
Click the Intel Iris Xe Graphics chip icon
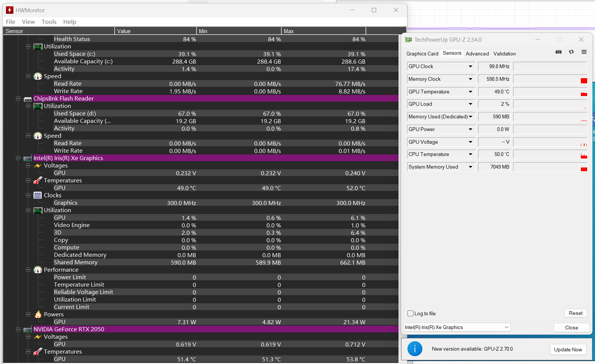(28, 158)
